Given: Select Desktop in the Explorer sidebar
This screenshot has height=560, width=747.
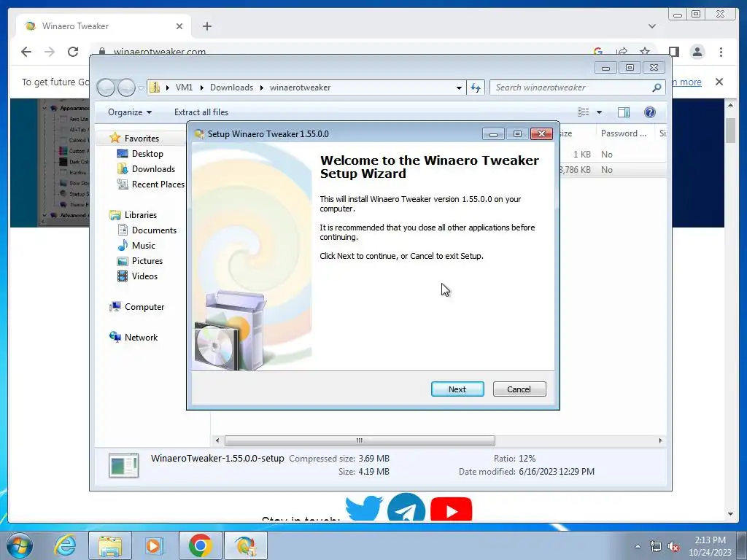Looking at the screenshot, I should point(147,154).
